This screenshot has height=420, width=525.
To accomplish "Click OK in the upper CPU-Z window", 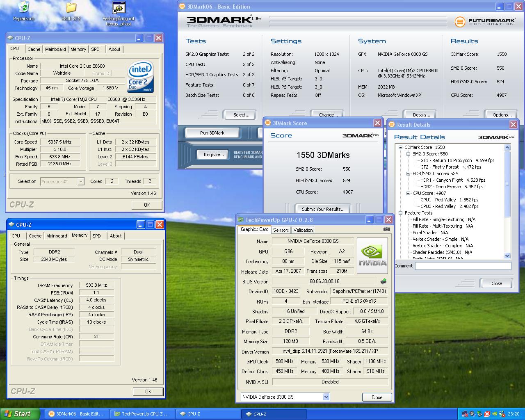I will pyautogui.click(x=147, y=205).
